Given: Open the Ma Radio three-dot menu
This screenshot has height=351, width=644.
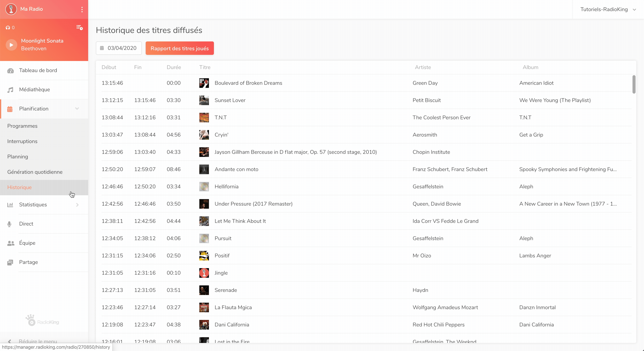Looking at the screenshot, I should (82, 10).
